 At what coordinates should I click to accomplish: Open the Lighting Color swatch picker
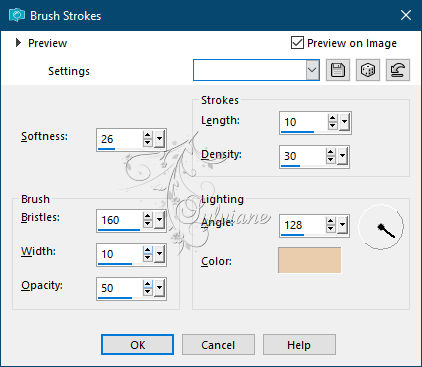point(310,260)
